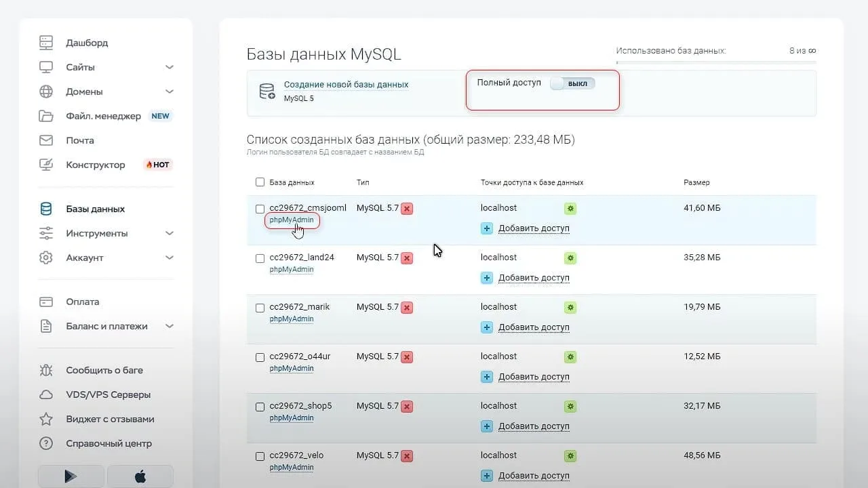Click the Размер column header
868x488 pixels.
696,182
